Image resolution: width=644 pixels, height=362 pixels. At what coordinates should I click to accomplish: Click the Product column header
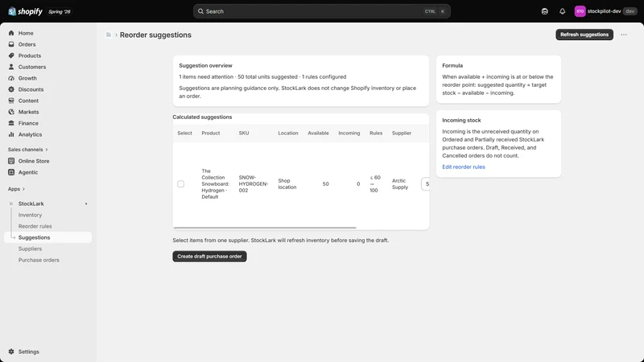click(211, 133)
